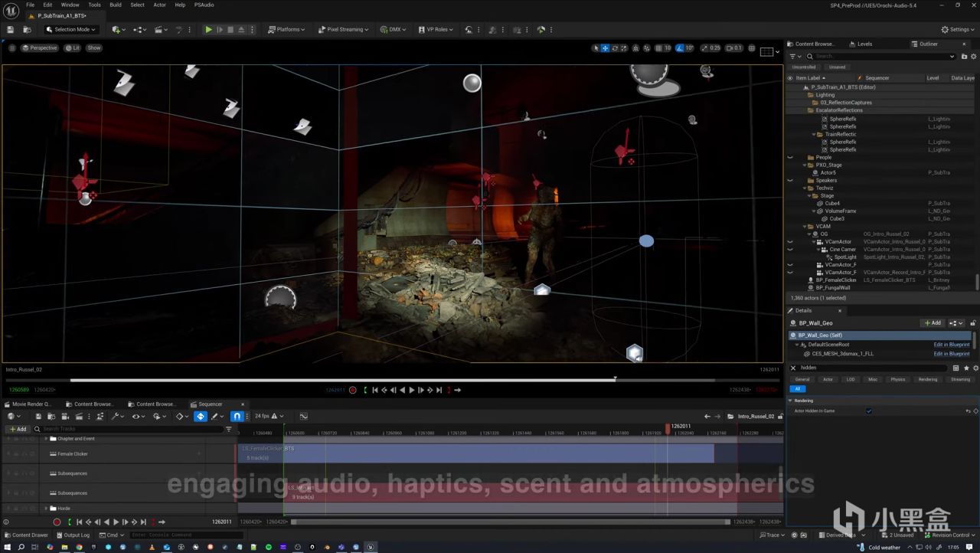
Task: Select the Rendering category filter in Details
Action: pos(927,379)
